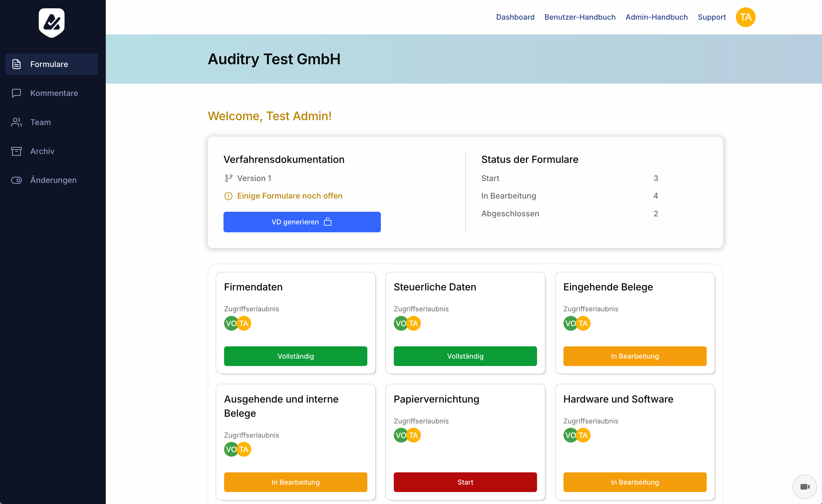This screenshot has height=504, width=822.
Task: Click Vollständig button on Firmendaten card
Action: coord(295,356)
